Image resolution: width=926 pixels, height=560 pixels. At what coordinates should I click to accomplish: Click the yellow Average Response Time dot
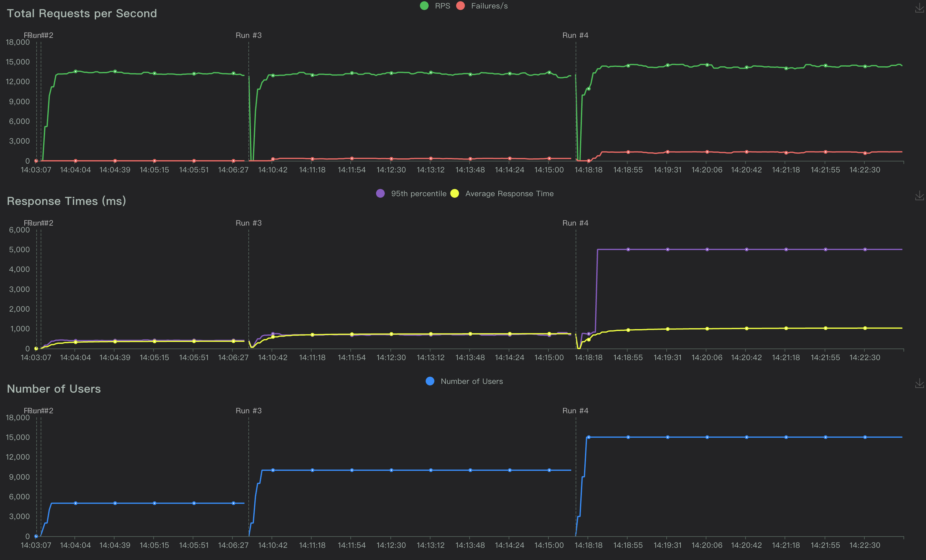click(x=455, y=194)
